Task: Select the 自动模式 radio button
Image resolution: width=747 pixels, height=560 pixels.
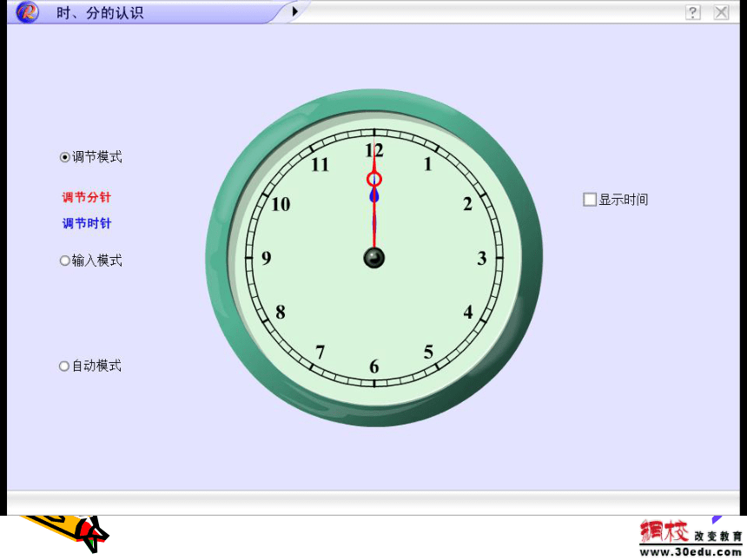Action: tap(64, 366)
